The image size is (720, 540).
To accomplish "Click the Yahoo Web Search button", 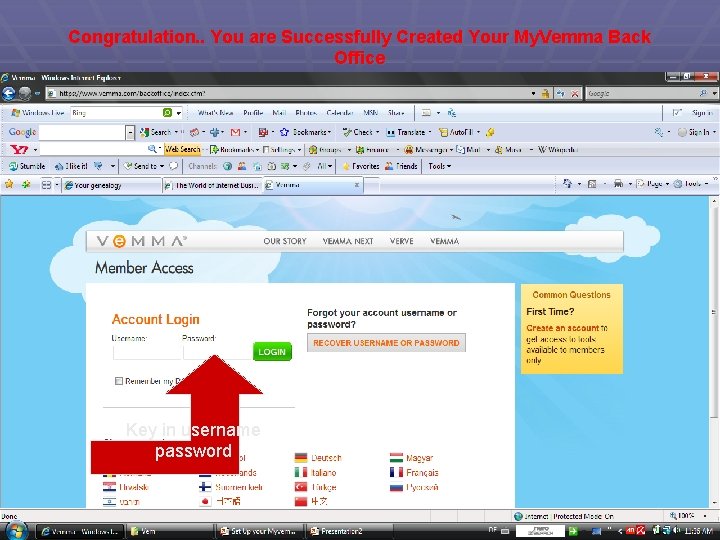I will coord(183,149).
